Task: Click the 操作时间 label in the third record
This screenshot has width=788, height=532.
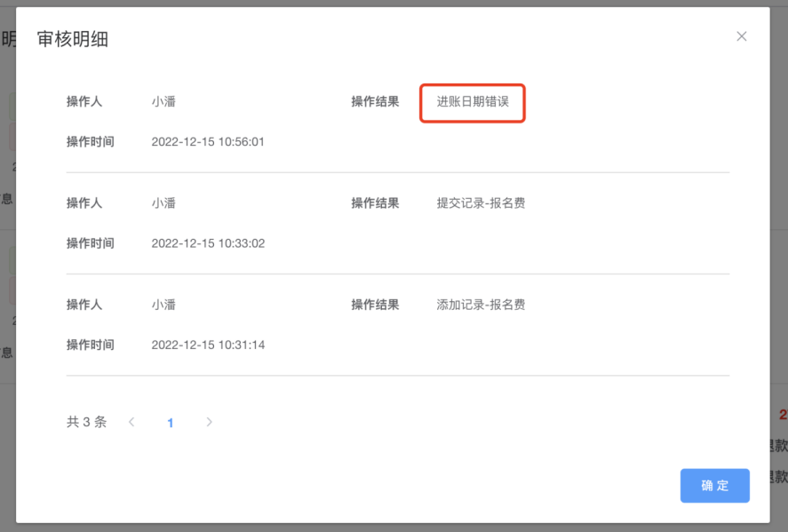Action: point(91,345)
